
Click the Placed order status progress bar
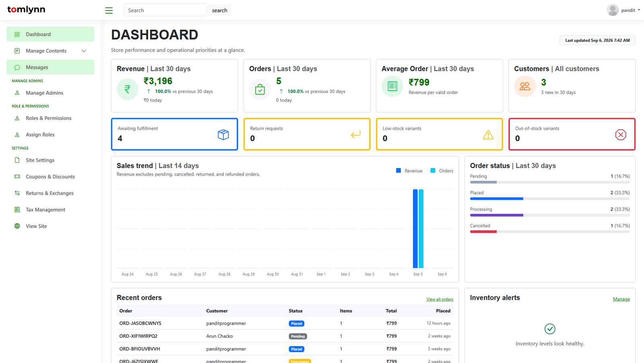(550, 199)
